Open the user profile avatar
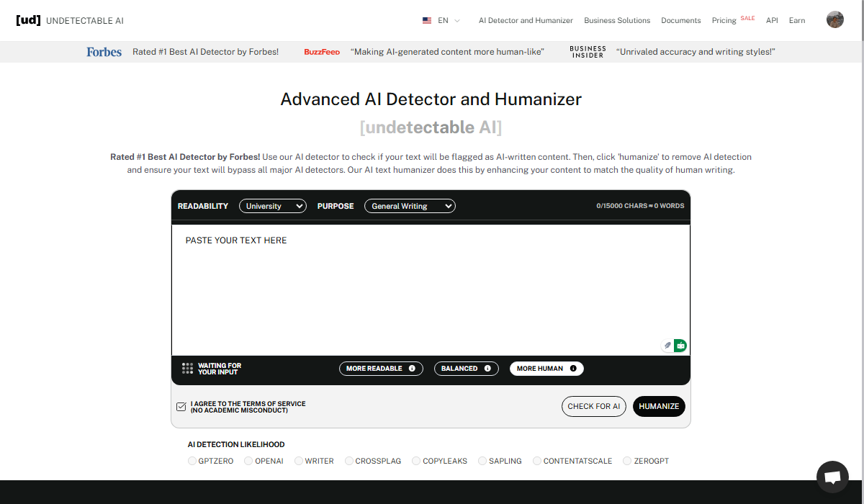This screenshot has height=504, width=864. [834, 20]
